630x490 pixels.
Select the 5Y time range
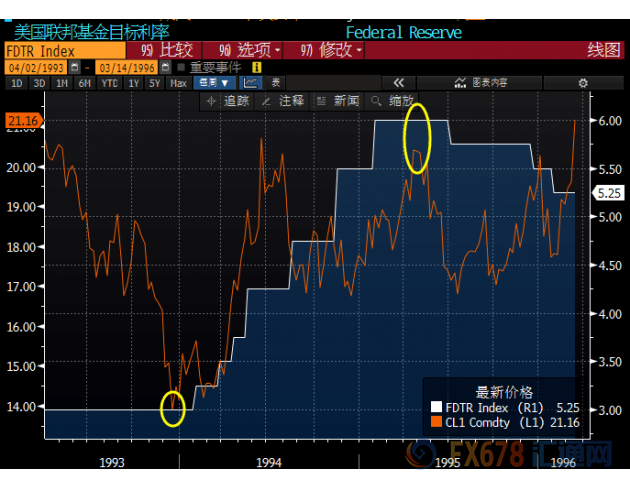click(x=155, y=83)
